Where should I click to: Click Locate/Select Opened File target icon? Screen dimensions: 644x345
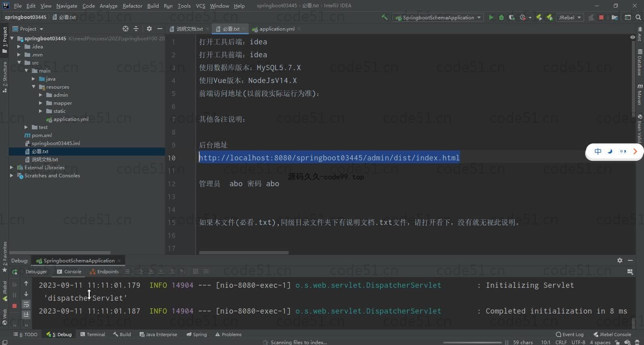126,29
